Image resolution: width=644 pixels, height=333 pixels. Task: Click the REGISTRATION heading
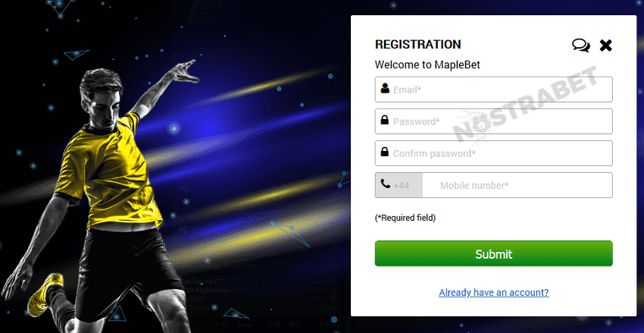(417, 45)
